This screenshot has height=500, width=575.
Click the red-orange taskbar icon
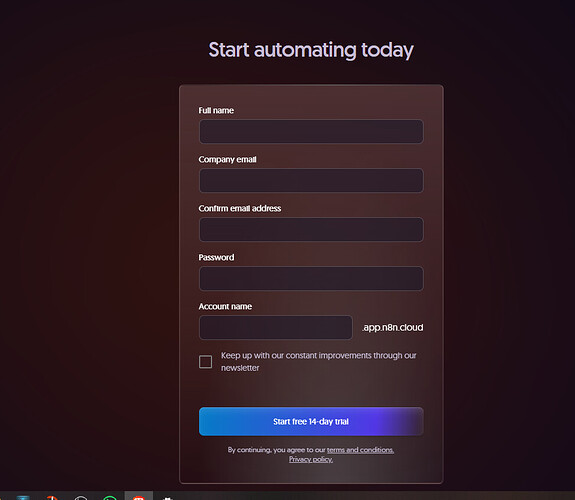[52, 497]
